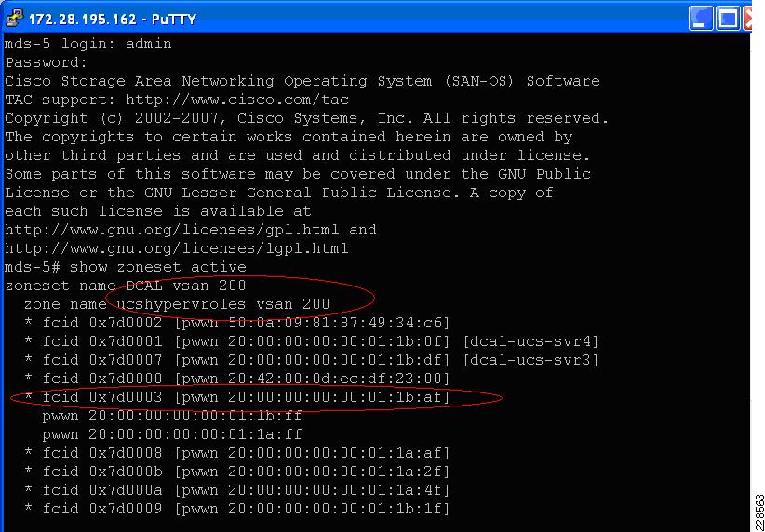Screen dimensions: 765x532
Task: Click the PuTTY icon in title bar
Action: [14, 18]
